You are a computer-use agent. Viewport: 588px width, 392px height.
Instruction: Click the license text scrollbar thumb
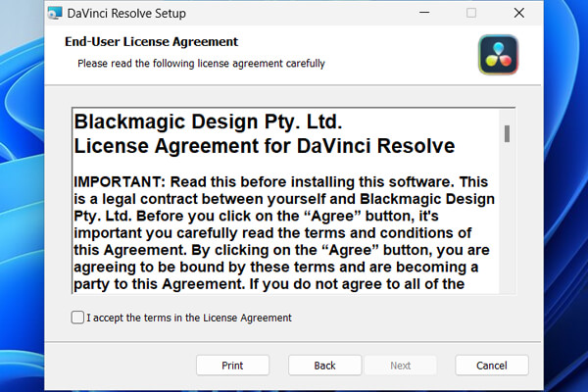[x=507, y=134]
